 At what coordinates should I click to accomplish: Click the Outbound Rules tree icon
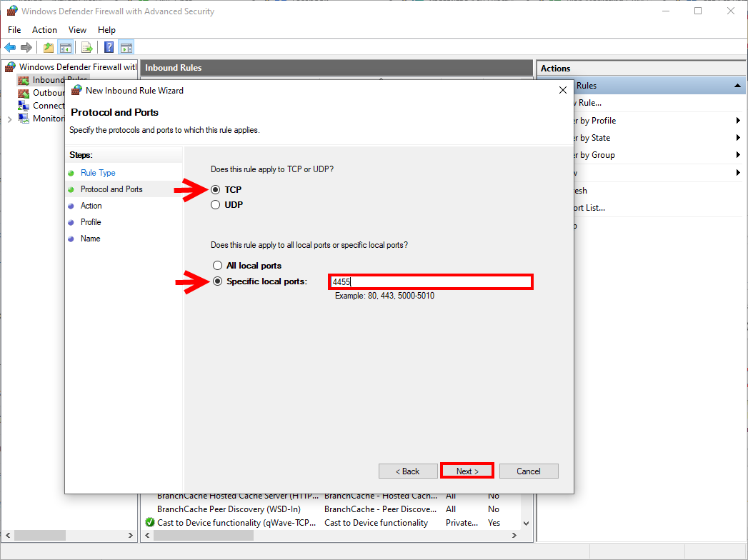24,93
